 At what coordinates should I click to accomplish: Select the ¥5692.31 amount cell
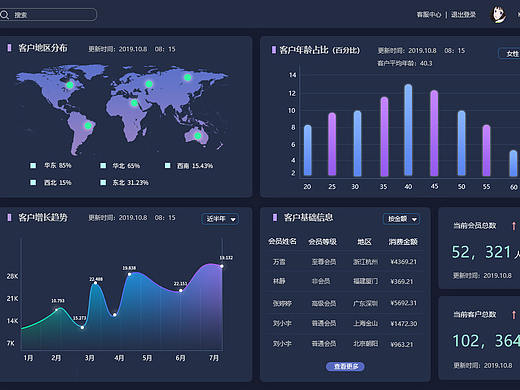coord(404,303)
